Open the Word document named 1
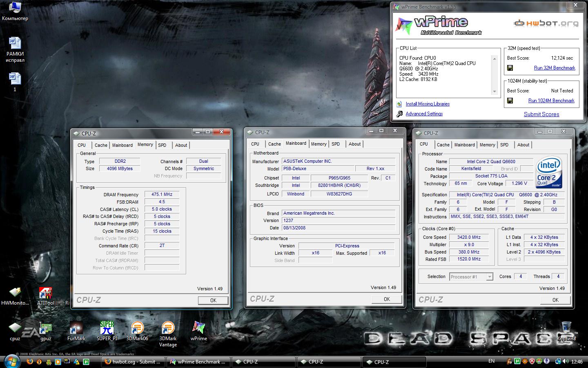 [15, 81]
